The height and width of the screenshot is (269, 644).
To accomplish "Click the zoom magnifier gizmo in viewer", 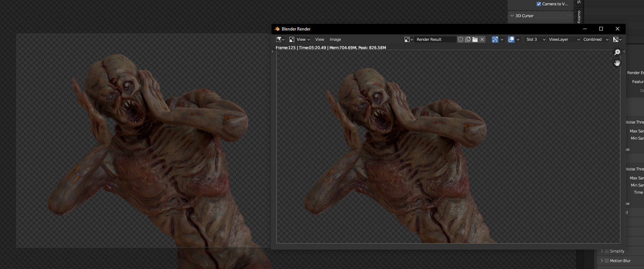I will click(617, 52).
